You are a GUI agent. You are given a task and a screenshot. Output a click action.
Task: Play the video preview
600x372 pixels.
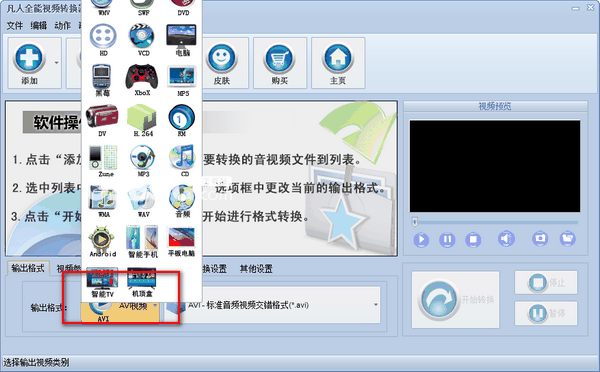(421, 240)
